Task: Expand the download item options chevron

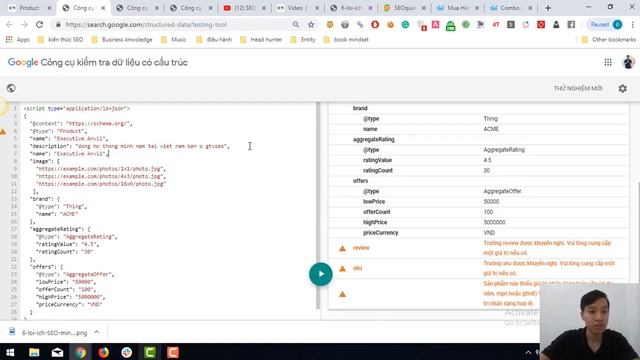Action: (x=97, y=332)
